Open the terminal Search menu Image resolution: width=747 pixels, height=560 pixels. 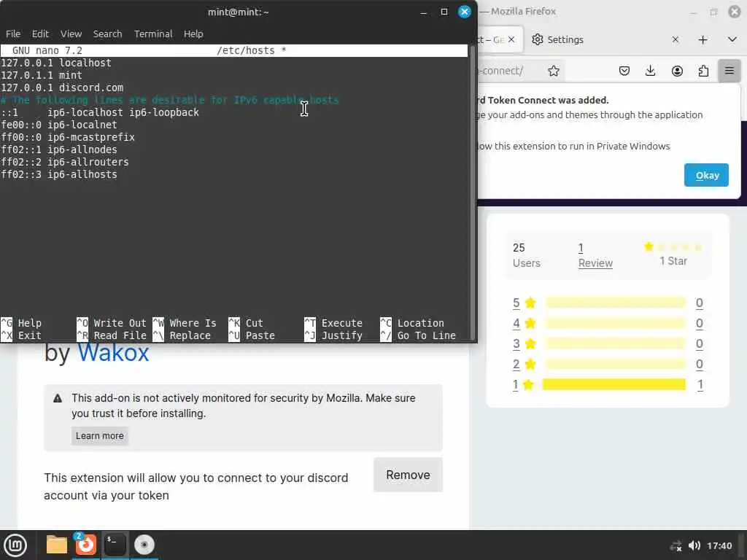[x=108, y=34]
